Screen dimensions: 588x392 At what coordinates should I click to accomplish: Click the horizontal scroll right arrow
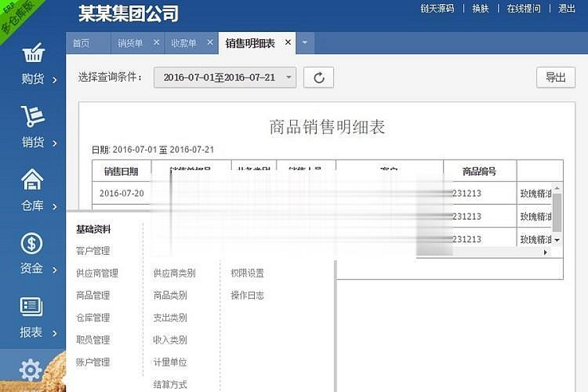(546, 252)
